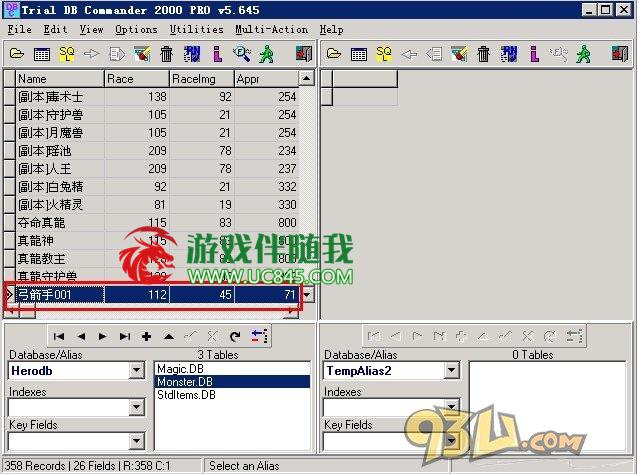Click filter funnel icon in right toolbar
The image size is (637, 474).
point(459,53)
